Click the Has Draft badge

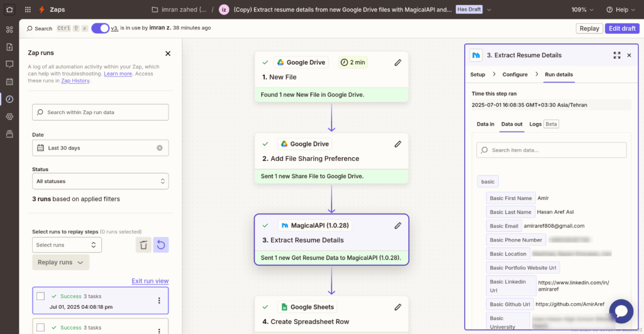click(x=469, y=9)
